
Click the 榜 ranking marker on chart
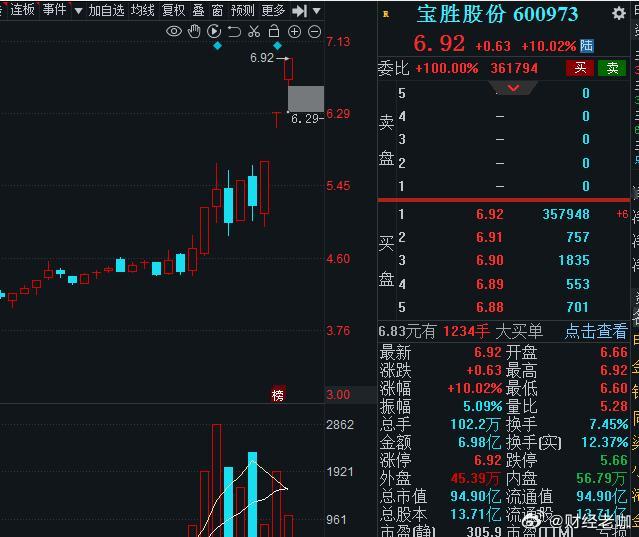[278, 395]
